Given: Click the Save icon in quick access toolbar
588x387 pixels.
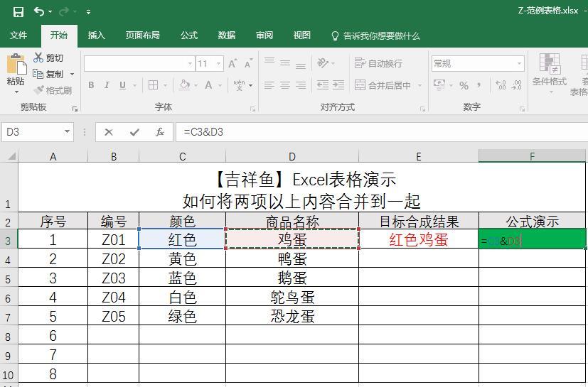Looking at the screenshot, I should click(x=18, y=11).
